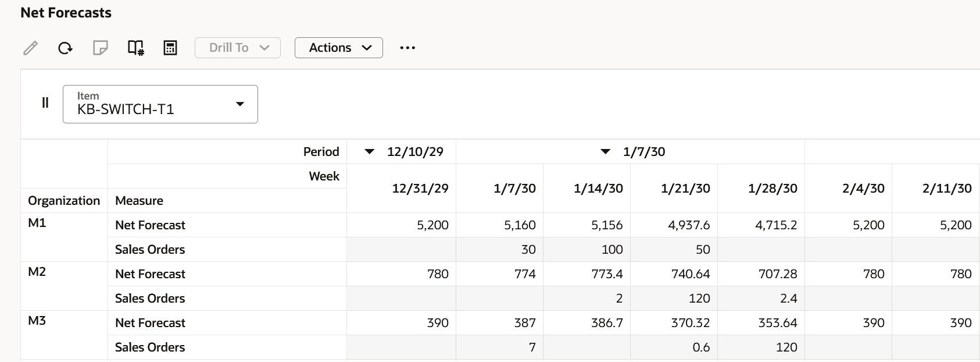The image size is (980, 362).
Task: Select M2 Sales Orders row header
Action: (x=150, y=299)
